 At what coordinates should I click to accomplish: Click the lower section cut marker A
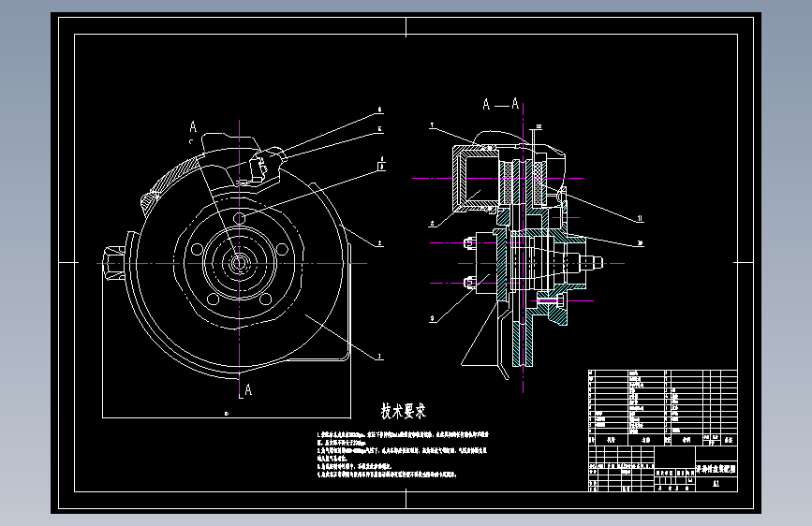click(x=248, y=390)
